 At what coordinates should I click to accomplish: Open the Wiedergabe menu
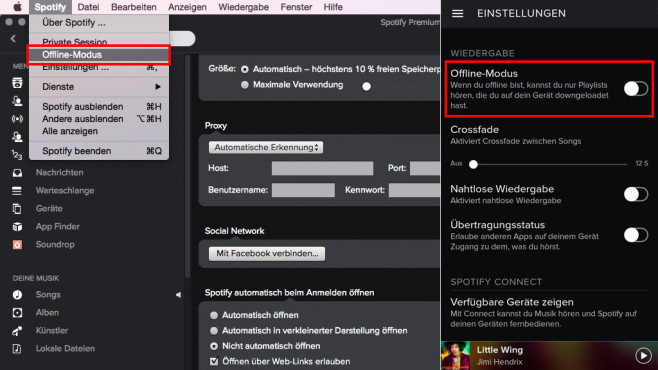pos(243,7)
